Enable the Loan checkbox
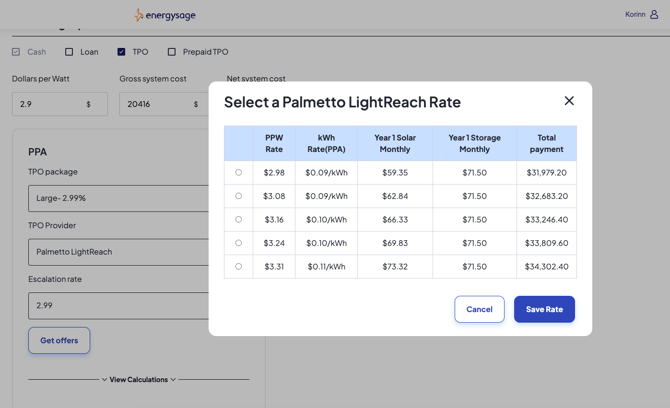 (69, 52)
